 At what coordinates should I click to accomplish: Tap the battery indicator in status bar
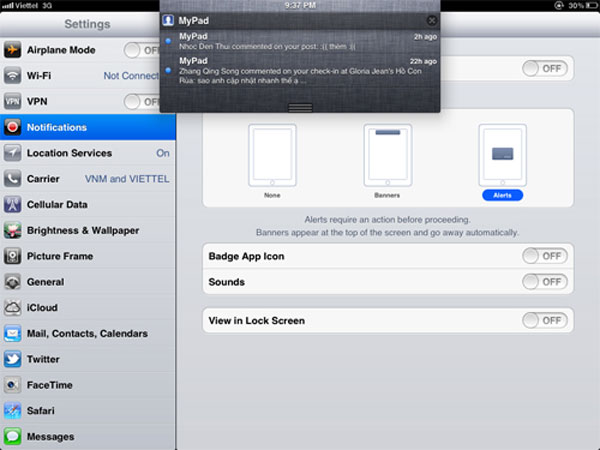coord(591,5)
